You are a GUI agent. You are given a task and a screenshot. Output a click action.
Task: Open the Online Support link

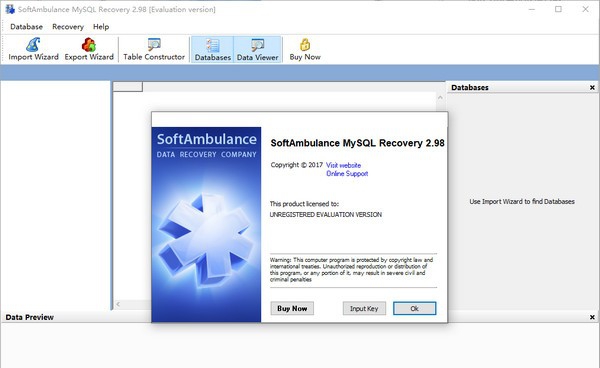coord(347,174)
